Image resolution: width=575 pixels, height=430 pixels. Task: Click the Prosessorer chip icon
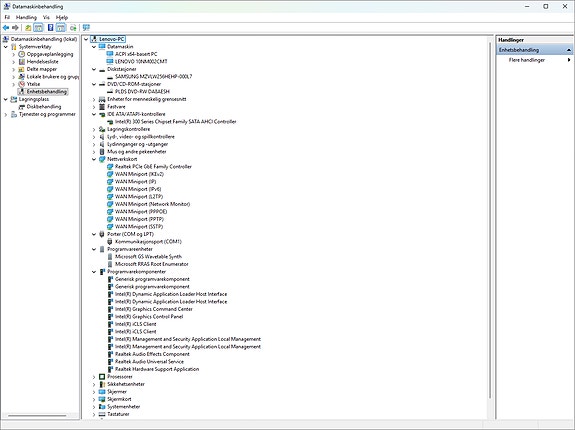pyautogui.click(x=102, y=377)
